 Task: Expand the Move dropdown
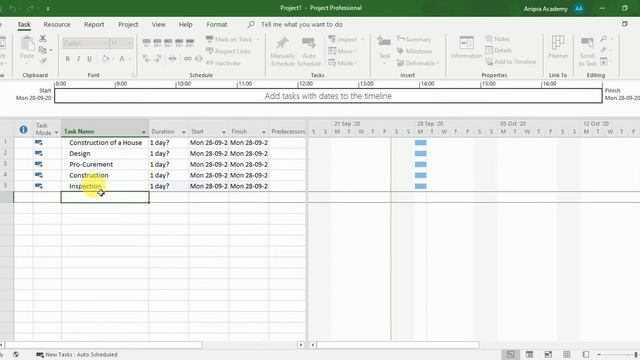356,51
